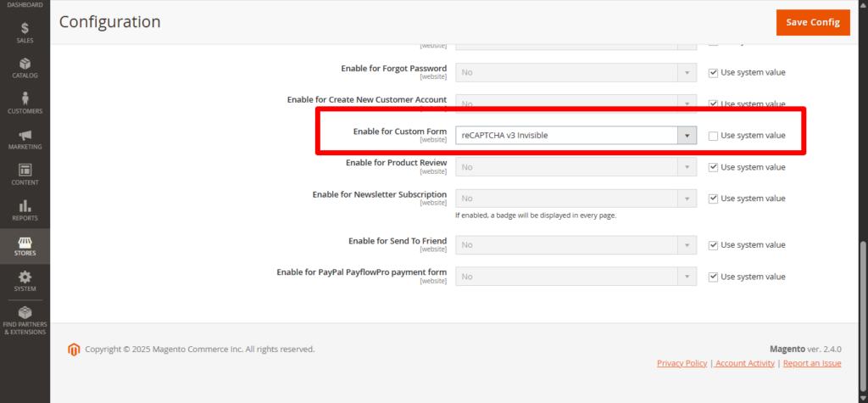This screenshot has width=868, height=403.
Task: Open the Reports bar chart icon
Action: point(25,206)
